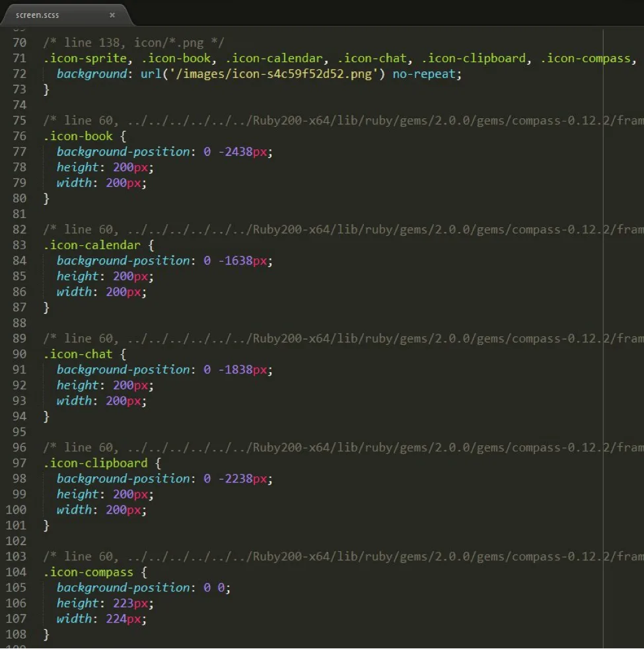Click the .icon-calendar selector on line 83
This screenshot has width=644, height=649.
pyautogui.click(x=92, y=245)
